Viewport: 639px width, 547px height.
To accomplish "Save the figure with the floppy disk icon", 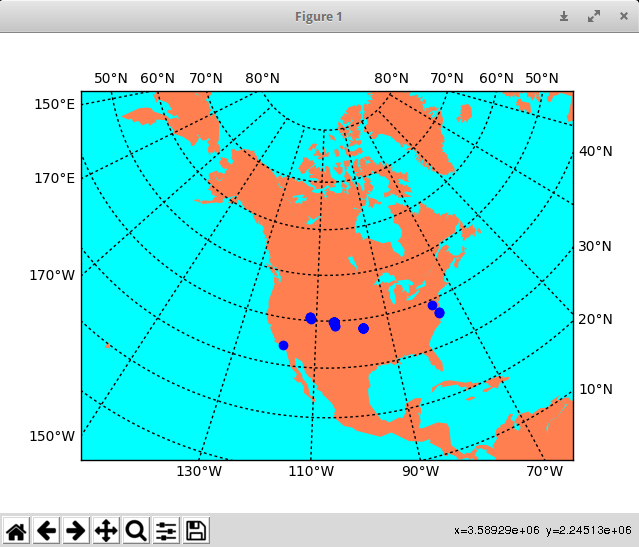I will tap(197, 531).
